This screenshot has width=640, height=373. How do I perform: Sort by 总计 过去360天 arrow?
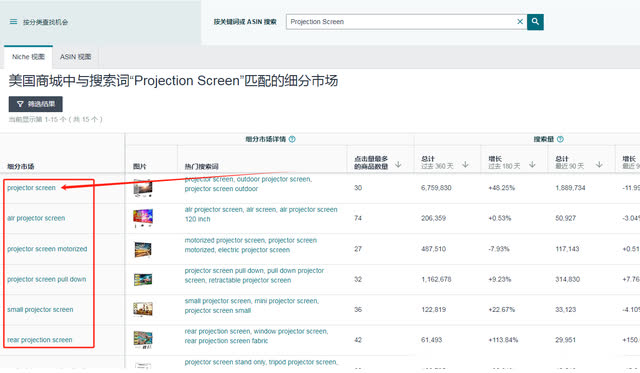point(465,164)
